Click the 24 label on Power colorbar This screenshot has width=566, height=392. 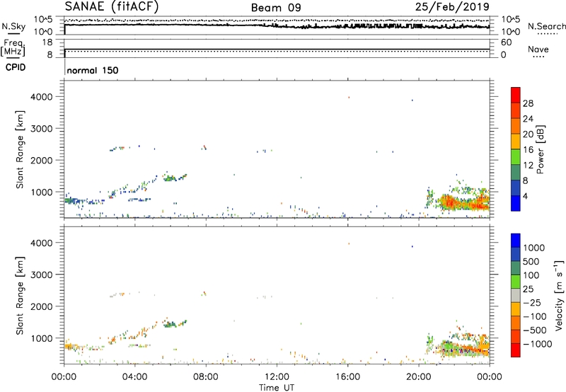pyautogui.click(x=528, y=119)
